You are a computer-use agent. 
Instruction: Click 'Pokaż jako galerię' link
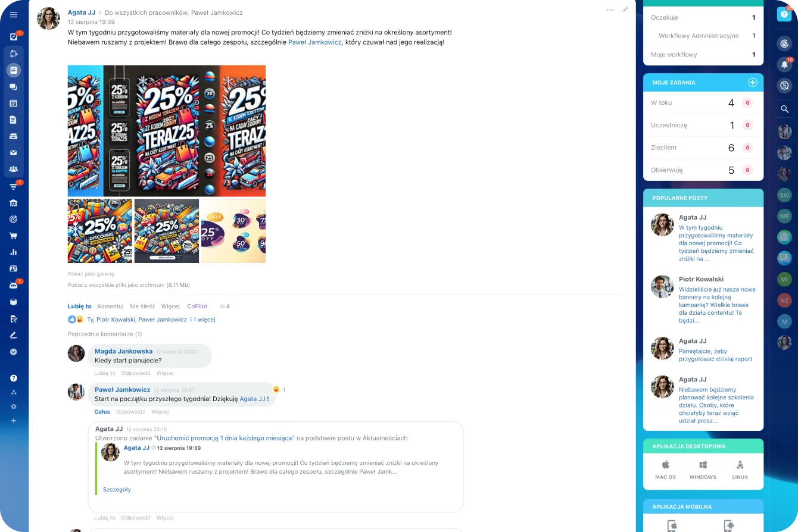click(91, 274)
